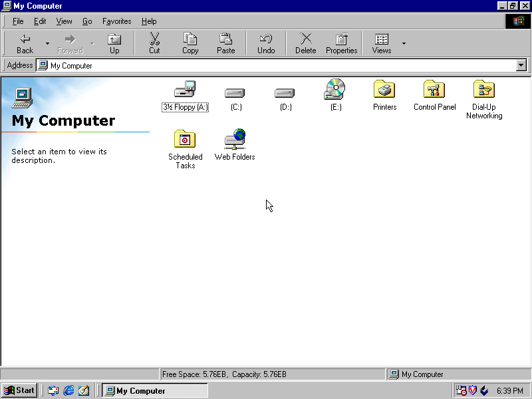
Task: Expand the Forward history dropdown arrow
Action: pos(92,43)
